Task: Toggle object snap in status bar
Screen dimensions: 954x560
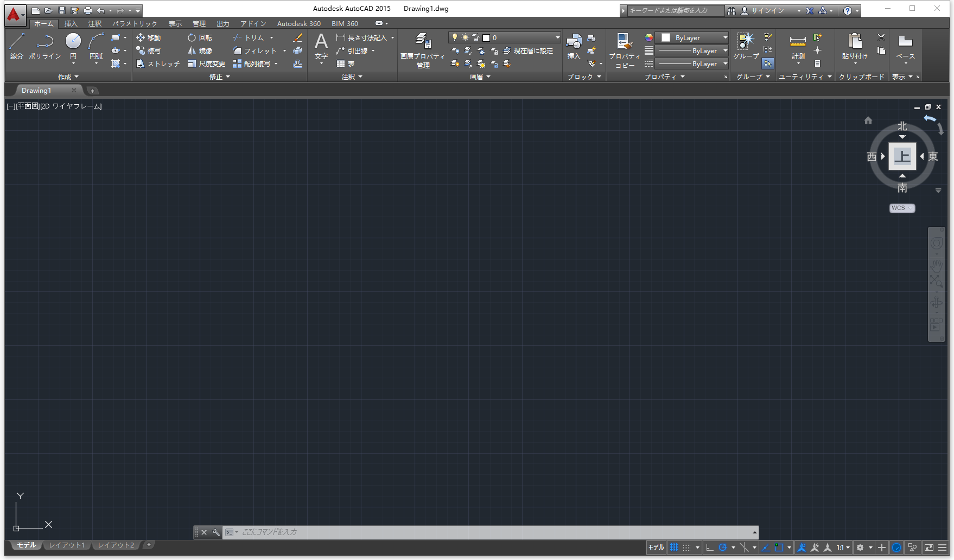Action: 779,548
